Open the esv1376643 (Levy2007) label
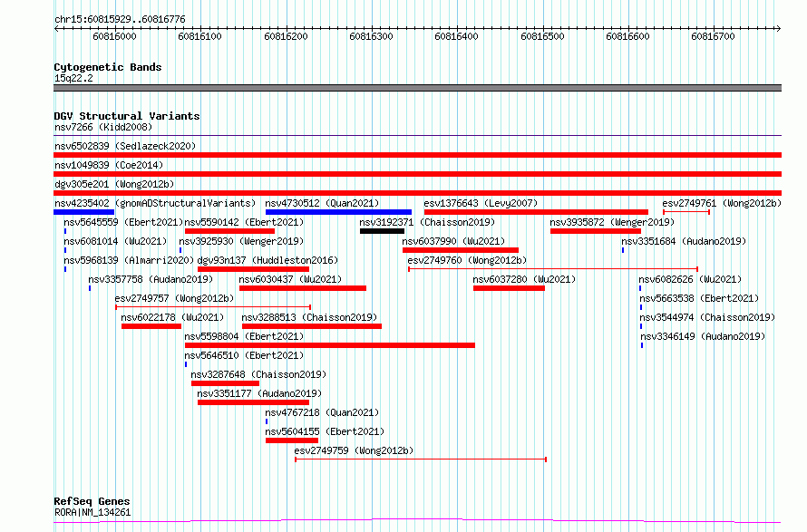The width and height of the screenshot is (807, 532). [x=481, y=203]
